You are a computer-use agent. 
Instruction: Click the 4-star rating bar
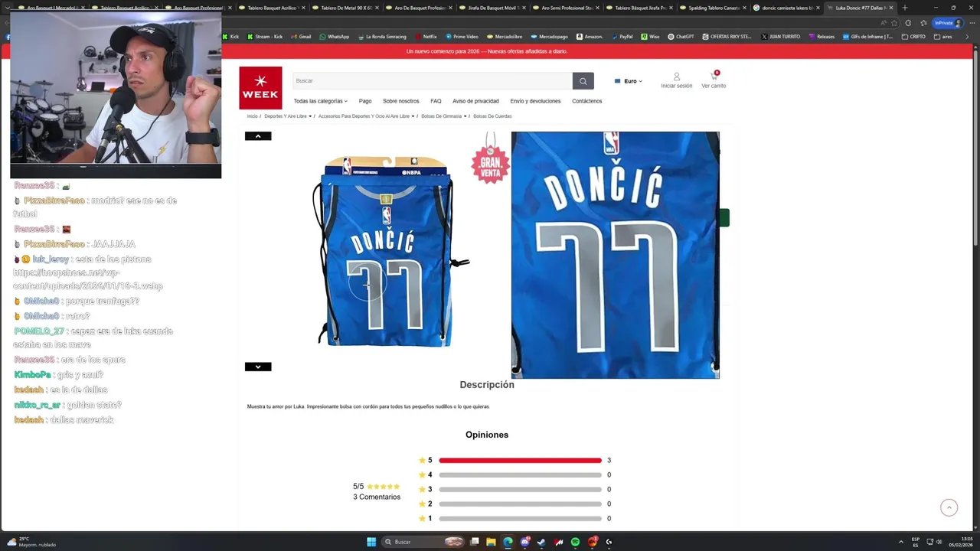[x=520, y=475]
